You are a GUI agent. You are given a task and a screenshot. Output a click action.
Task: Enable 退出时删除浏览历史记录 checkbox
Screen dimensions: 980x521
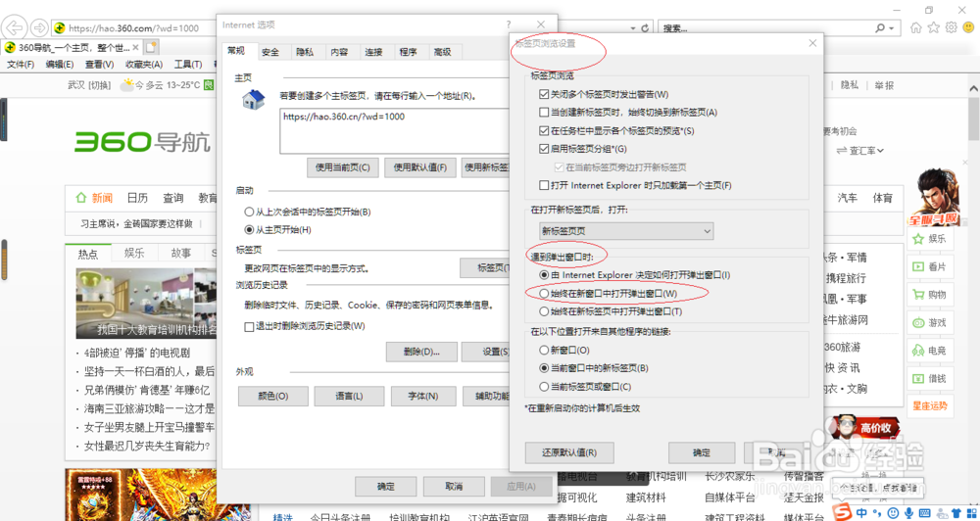pyautogui.click(x=249, y=326)
